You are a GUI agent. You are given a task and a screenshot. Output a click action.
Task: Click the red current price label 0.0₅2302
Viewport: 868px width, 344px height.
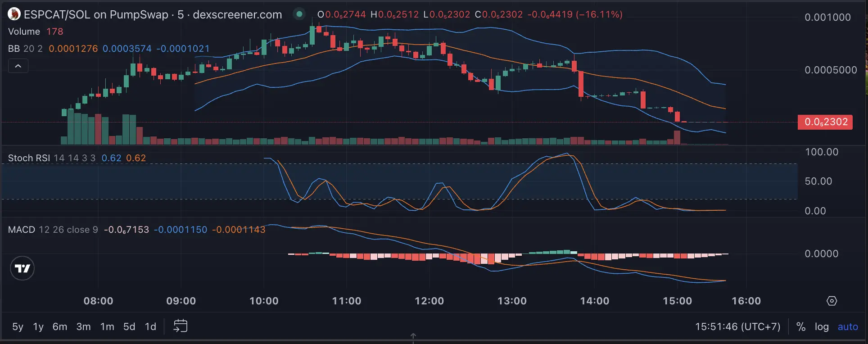click(x=825, y=122)
